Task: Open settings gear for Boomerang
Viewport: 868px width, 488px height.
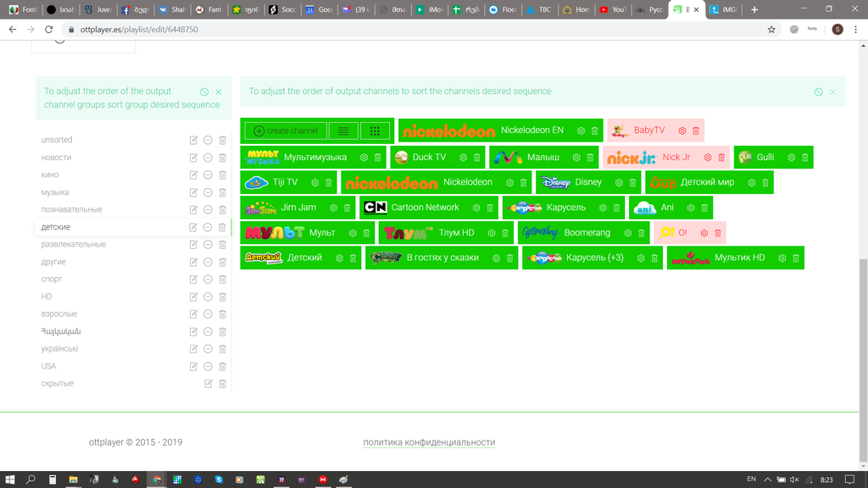Action: tap(628, 234)
